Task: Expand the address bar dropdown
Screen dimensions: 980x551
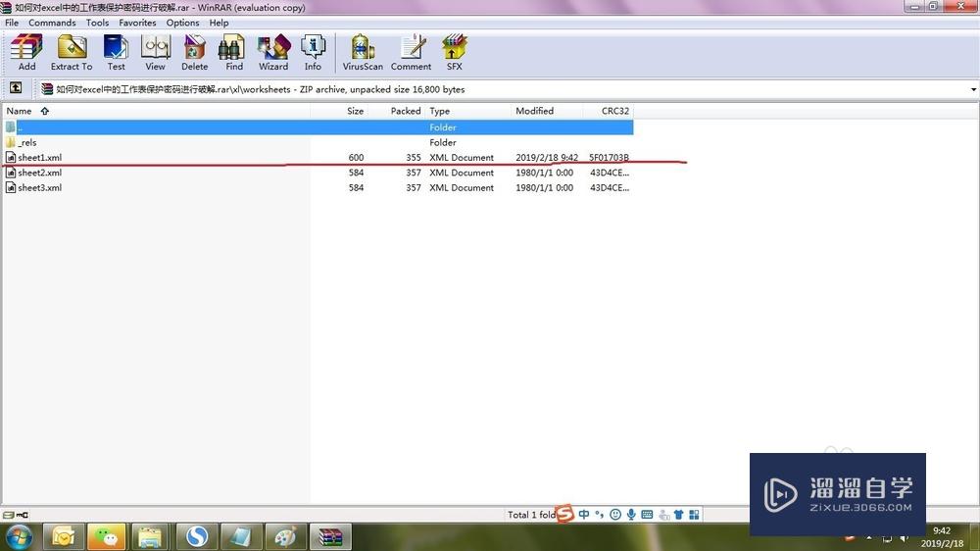Action: coord(973,89)
